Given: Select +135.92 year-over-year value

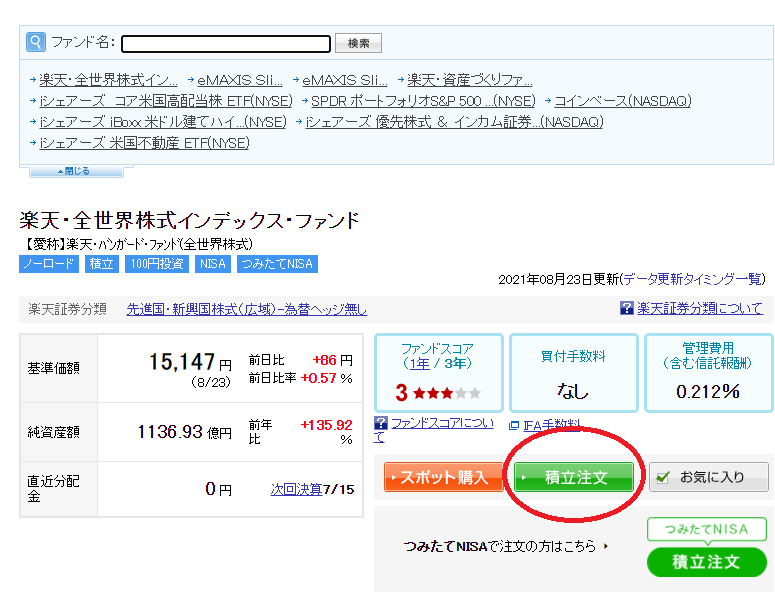Looking at the screenshot, I should (x=326, y=425).
